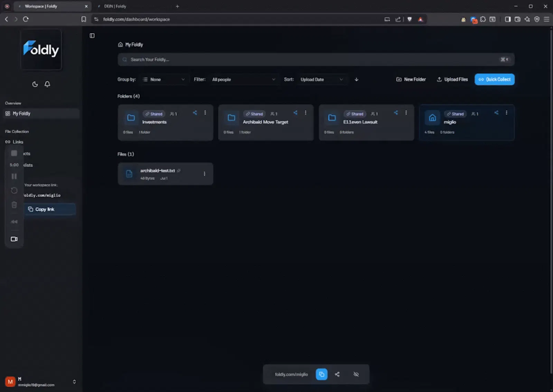Open notifications bell icon
This screenshot has height=392, width=553.
pyautogui.click(x=47, y=84)
